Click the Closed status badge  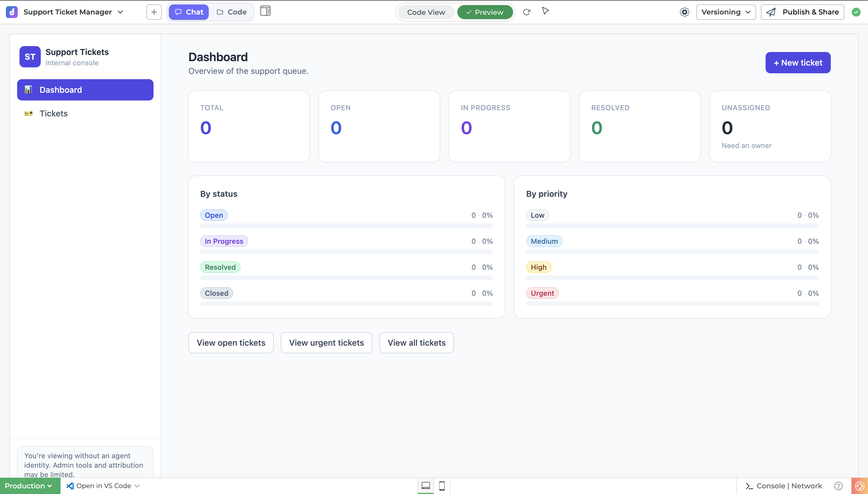[217, 293]
